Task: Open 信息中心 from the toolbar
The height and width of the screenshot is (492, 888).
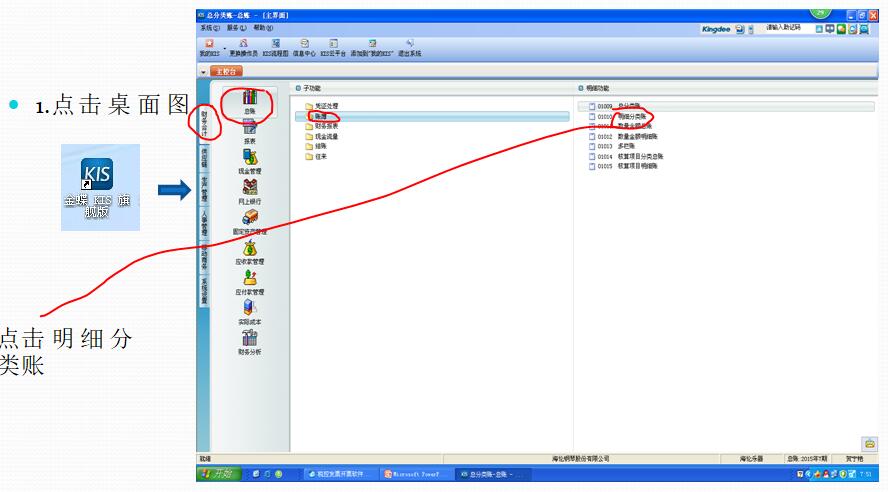Action: [304, 48]
